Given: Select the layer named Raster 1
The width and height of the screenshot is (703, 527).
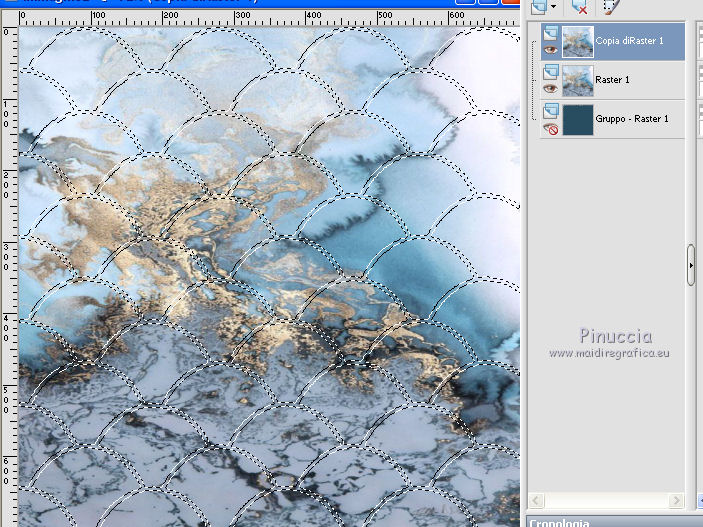Looking at the screenshot, I should tap(612, 80).
